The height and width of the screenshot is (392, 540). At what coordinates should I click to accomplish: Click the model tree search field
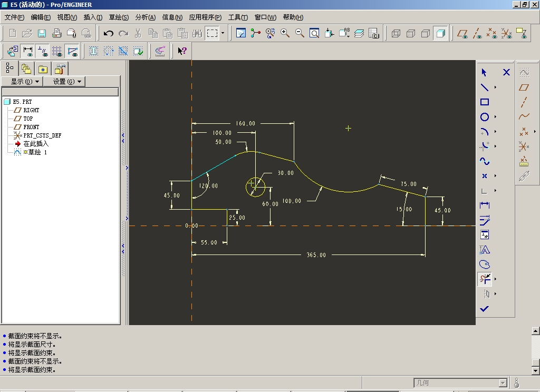[x=60, y=92]
